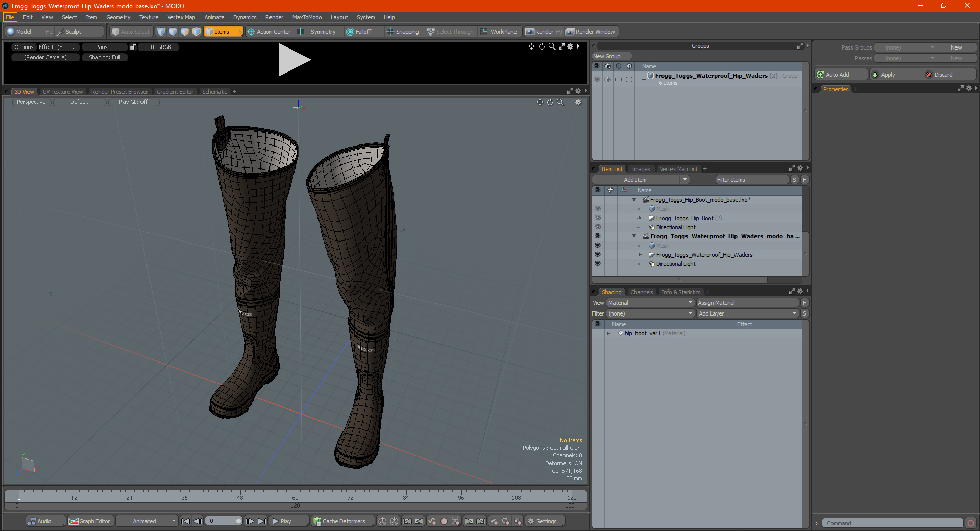This screenshot has width=980, height=531.
Task: Switch to Images tab
Action: pos(641,169)
